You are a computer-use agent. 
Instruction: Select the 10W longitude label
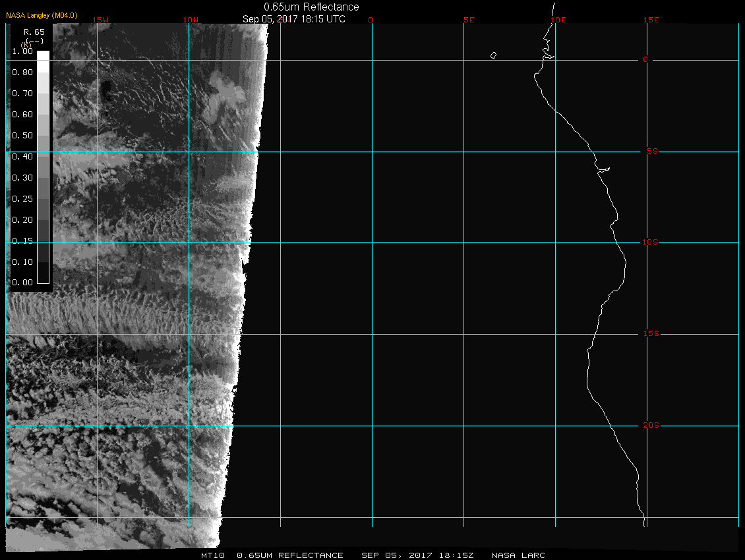[190, 20]
